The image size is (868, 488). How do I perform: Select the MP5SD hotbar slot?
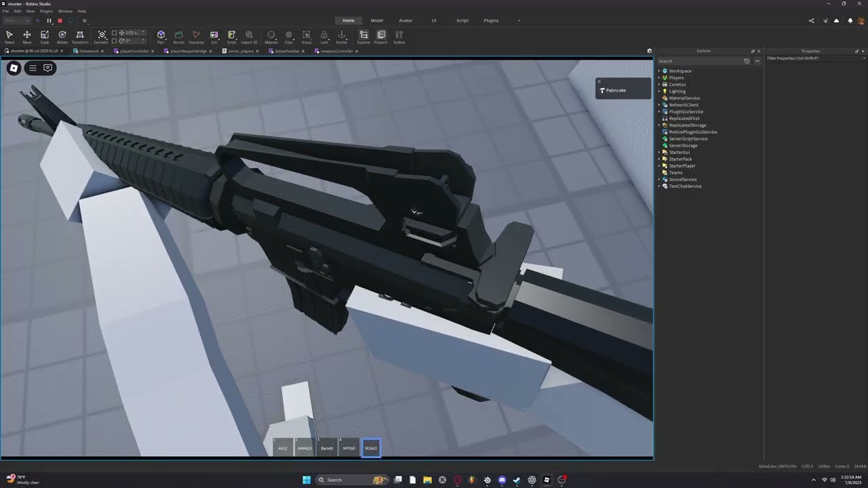click(x=349, y=447)
